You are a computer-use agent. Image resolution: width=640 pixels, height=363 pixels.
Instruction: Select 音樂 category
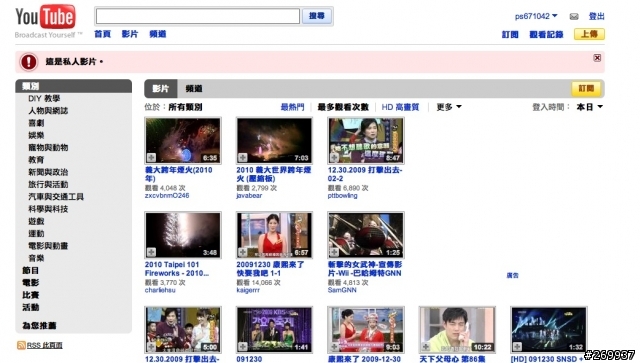click(x=36, y=258)
